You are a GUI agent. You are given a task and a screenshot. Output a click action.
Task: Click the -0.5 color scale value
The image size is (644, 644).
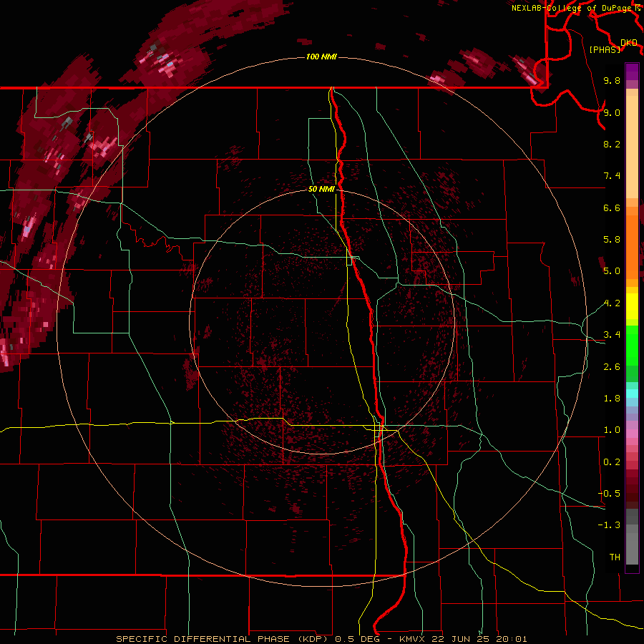click(609, 494)
